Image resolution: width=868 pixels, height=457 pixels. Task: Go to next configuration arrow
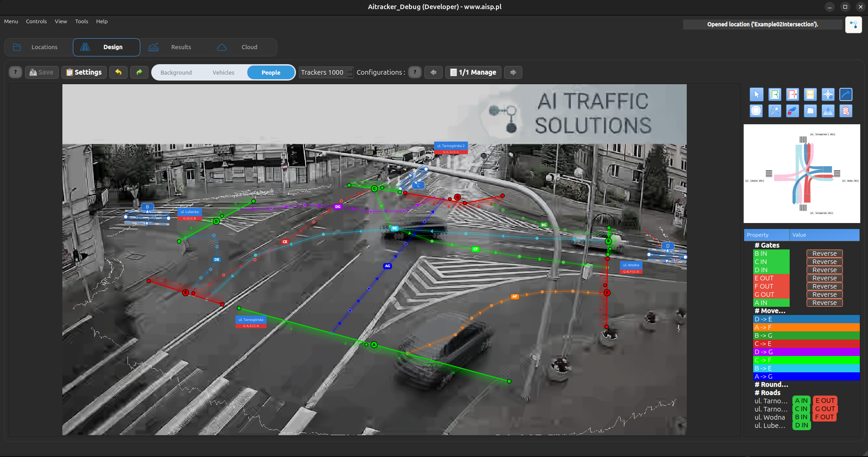click(x=513, y=72)
